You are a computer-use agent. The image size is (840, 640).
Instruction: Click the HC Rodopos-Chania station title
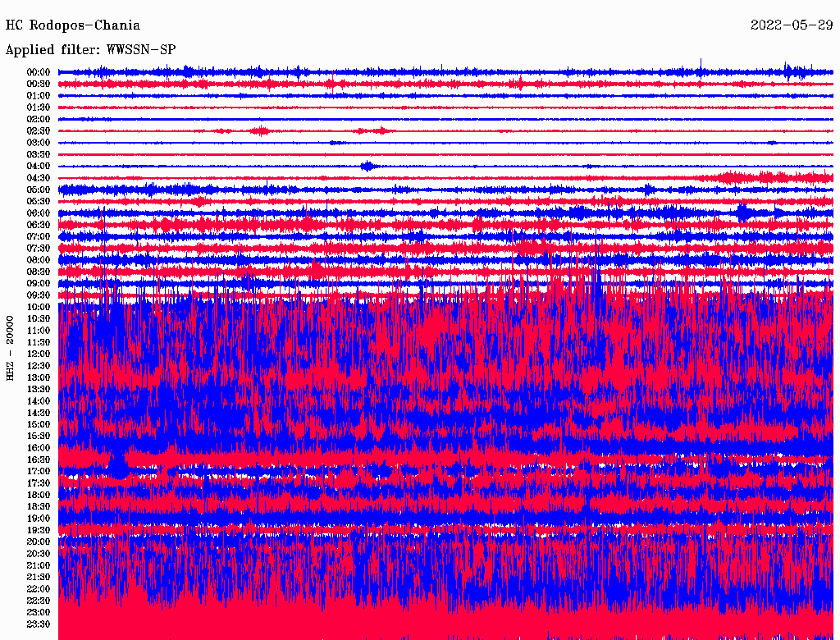pos(72,25)
